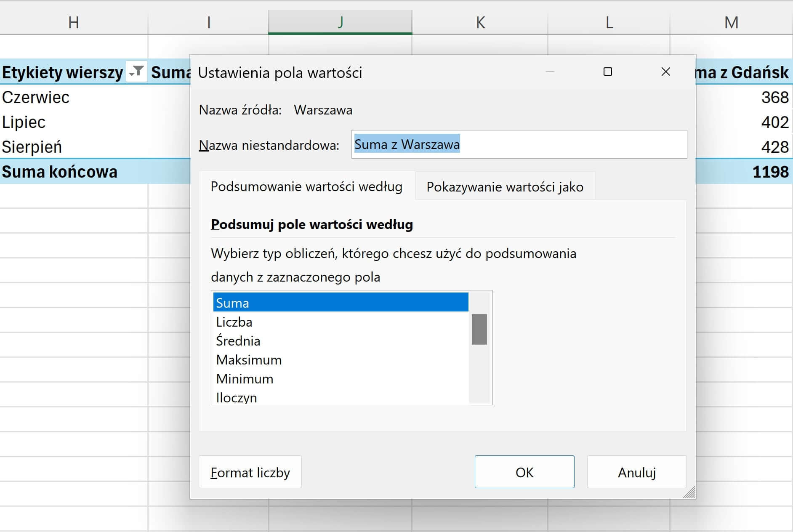The width and height of the screenshot is (793, 532).
Task: Select column H header
Action: click(74, 22)
